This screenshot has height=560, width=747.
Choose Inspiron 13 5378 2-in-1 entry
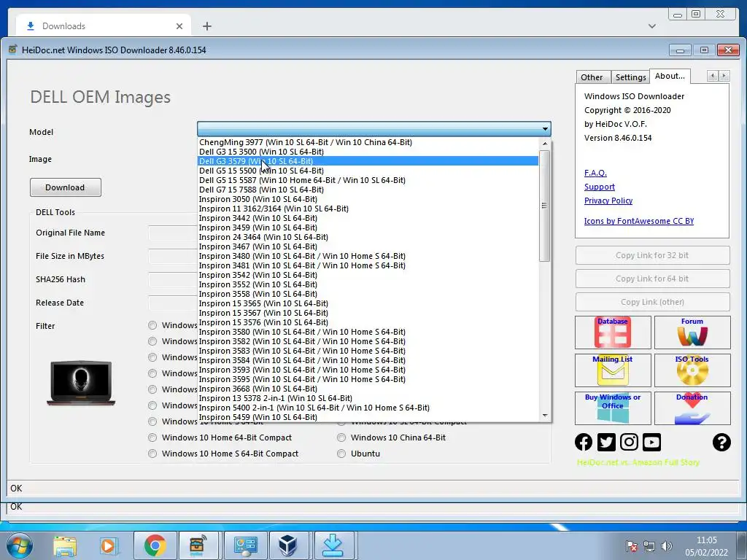[x=368, y=398]
